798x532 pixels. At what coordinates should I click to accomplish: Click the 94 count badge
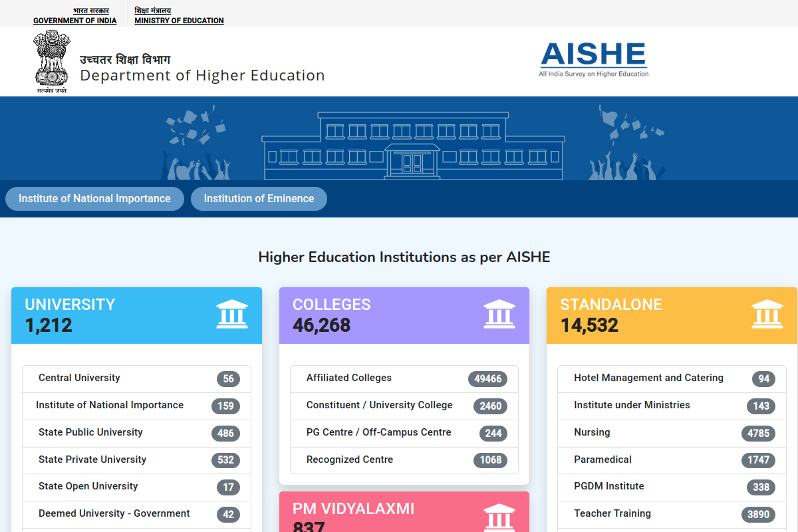pyautogui.click(x=763, y=379)
